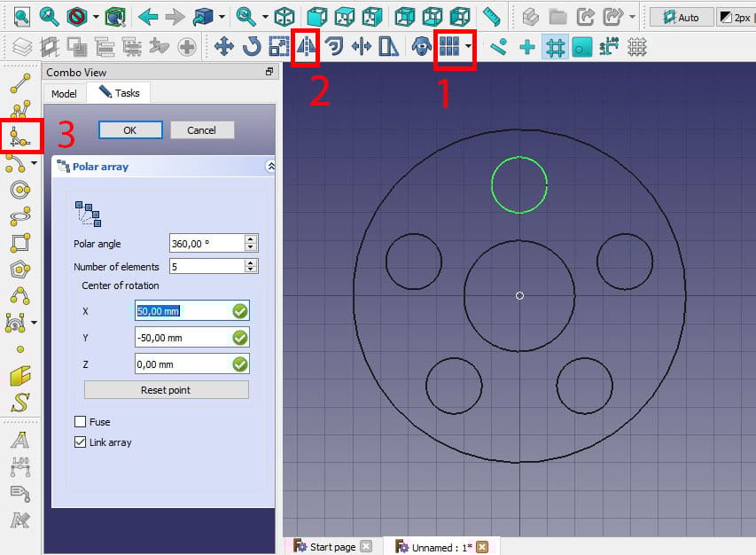Expand the Draw style dropdown arrow
756x555 pixels.
click(x=96, y=17)
